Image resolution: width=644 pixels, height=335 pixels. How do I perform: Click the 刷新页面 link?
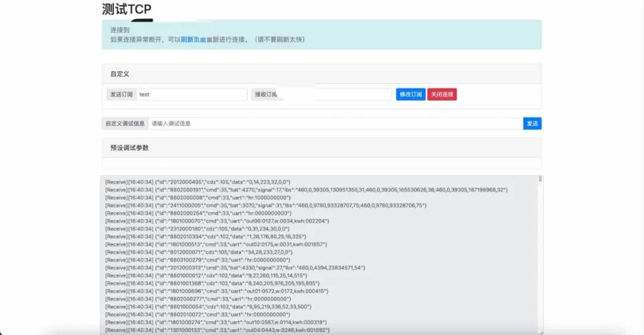click(193, 39)
